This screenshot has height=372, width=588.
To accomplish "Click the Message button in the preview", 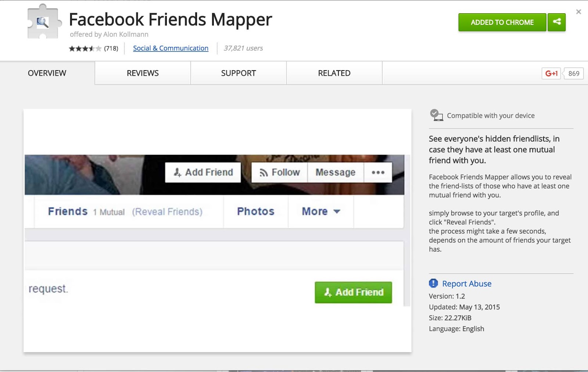I will [x=336, y=172].
